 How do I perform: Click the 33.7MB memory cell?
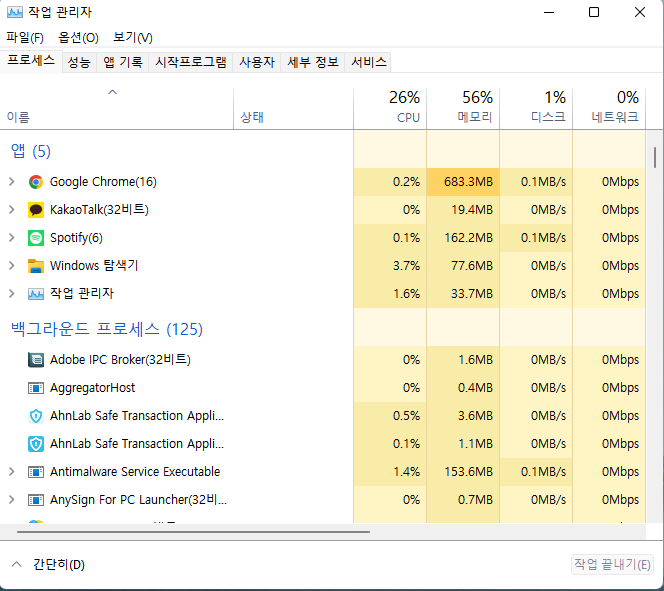pyautogui.click(x=463, y=294)
